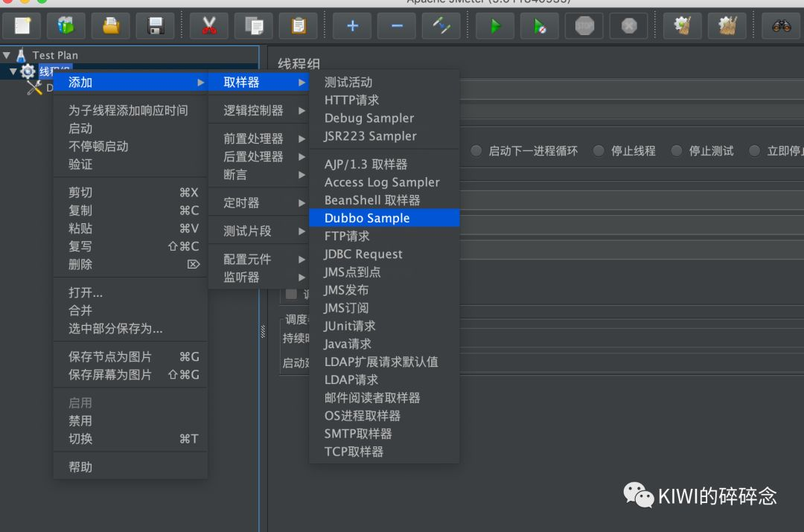Select 测试活动 sampler entry
The width and height of the screenshot is (804, 532).
point(384,82)
